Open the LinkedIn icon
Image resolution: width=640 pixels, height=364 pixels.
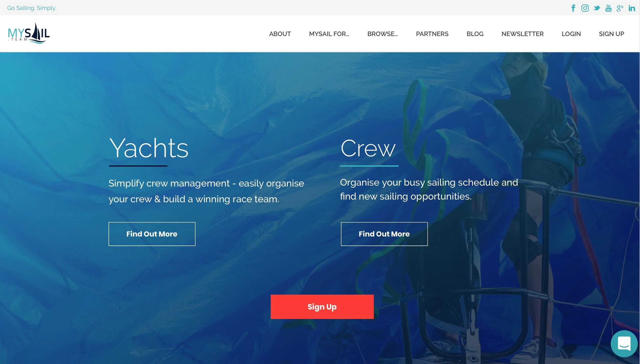pos(632,8)
